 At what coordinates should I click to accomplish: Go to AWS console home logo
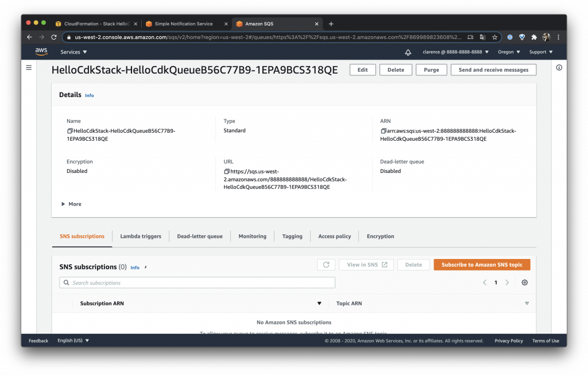pos(41,52)
